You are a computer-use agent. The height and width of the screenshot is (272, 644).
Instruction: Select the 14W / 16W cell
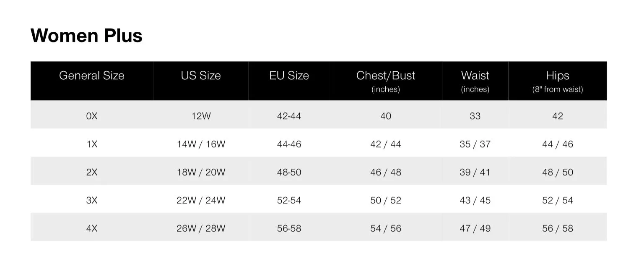point(201,144)
